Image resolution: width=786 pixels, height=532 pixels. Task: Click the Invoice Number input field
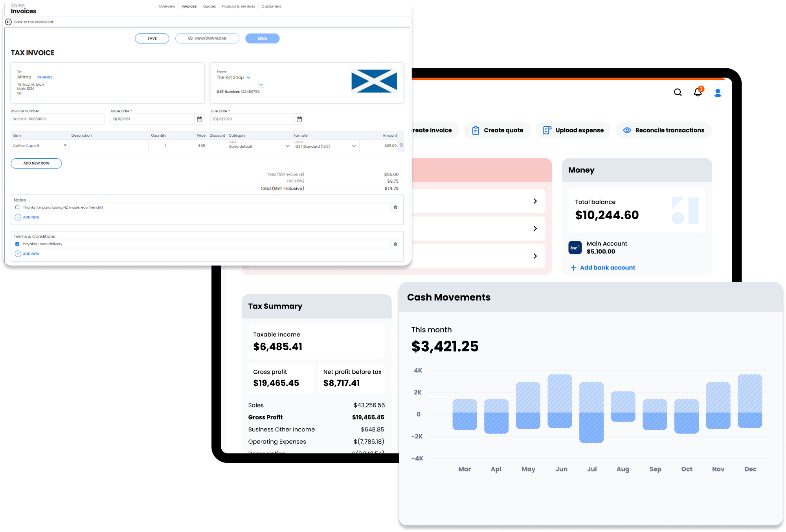tap(57, 119)
